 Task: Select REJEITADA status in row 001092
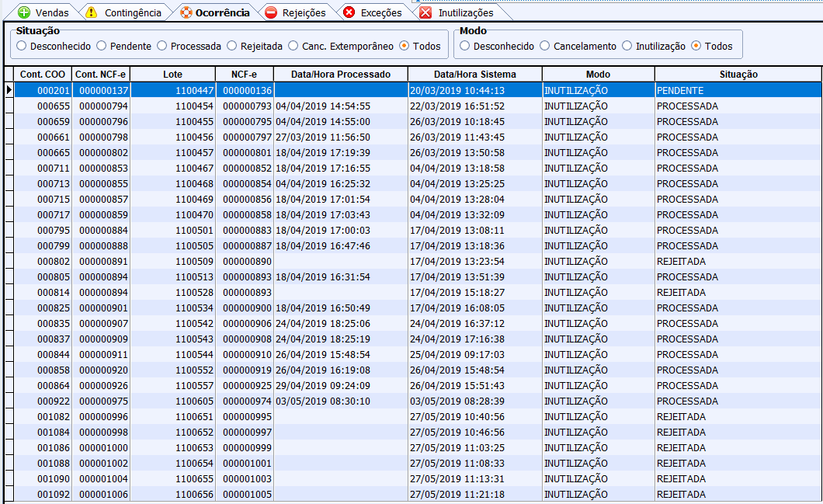pos(738,495)
